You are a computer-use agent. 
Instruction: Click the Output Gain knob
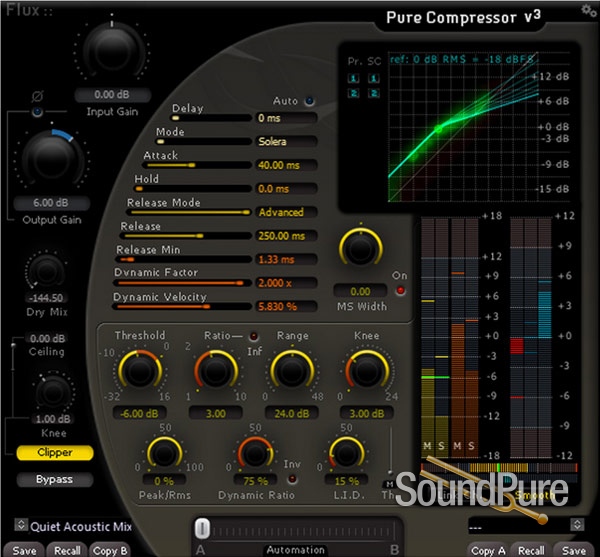[52, 160]
